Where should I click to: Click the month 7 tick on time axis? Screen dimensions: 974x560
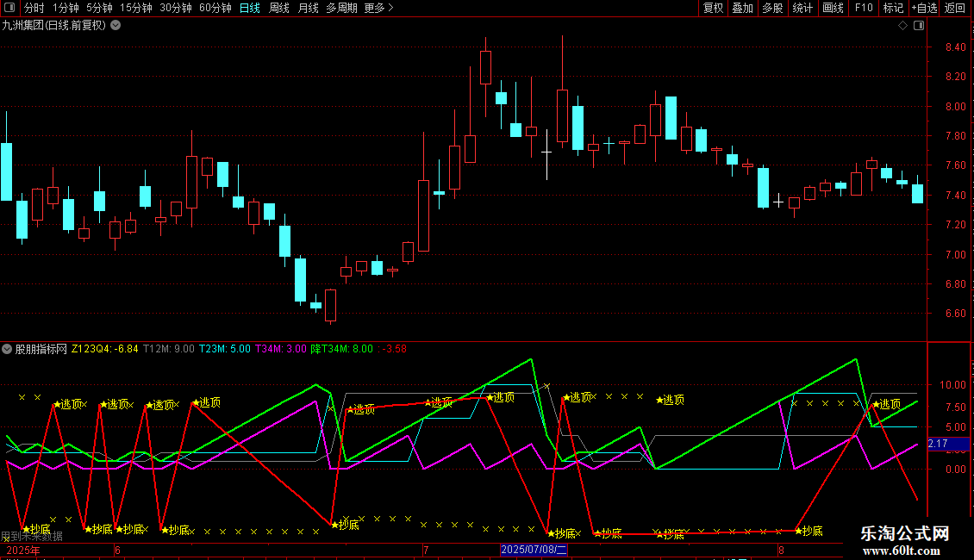pos(426,550)
